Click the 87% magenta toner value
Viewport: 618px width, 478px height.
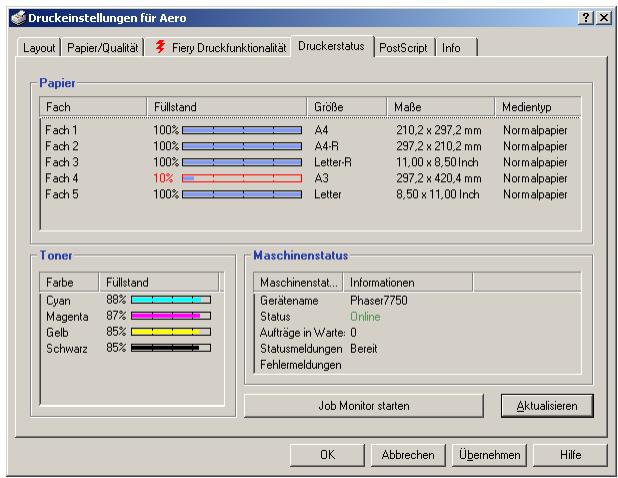tap(116, 316)
